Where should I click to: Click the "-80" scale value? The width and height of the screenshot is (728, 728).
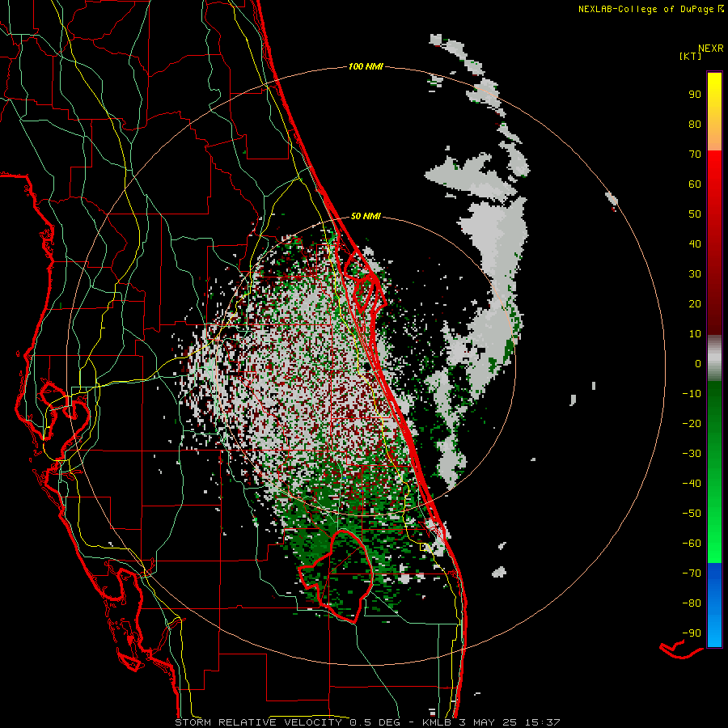(692, 603)
